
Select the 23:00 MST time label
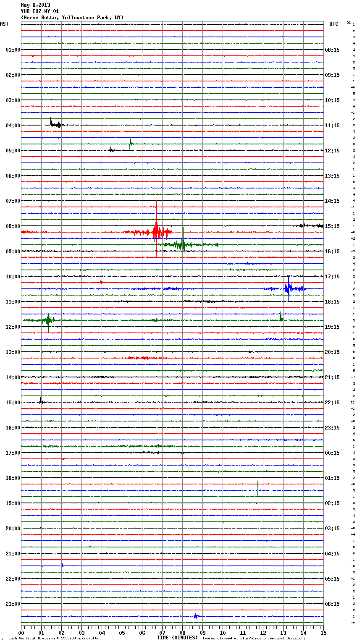(x=13, y=604)
